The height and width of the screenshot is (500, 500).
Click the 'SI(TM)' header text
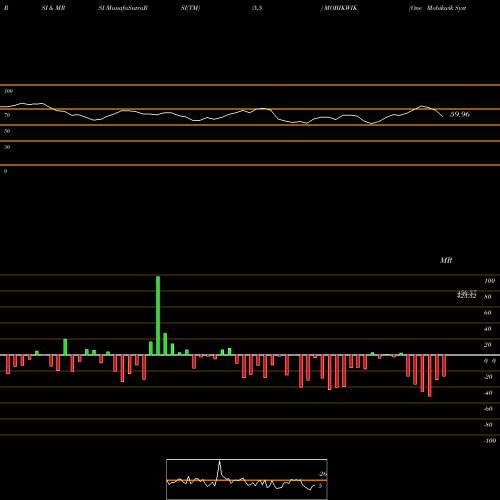(190, 8)
